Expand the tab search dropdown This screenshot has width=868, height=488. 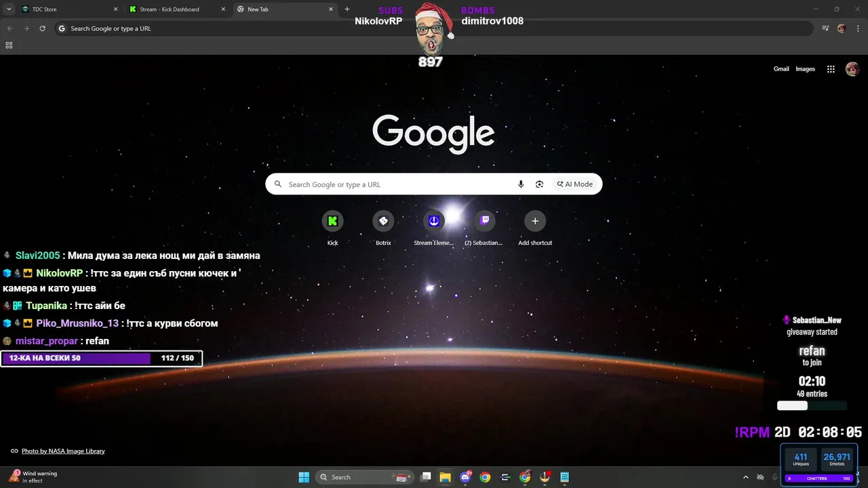point(9,9)
